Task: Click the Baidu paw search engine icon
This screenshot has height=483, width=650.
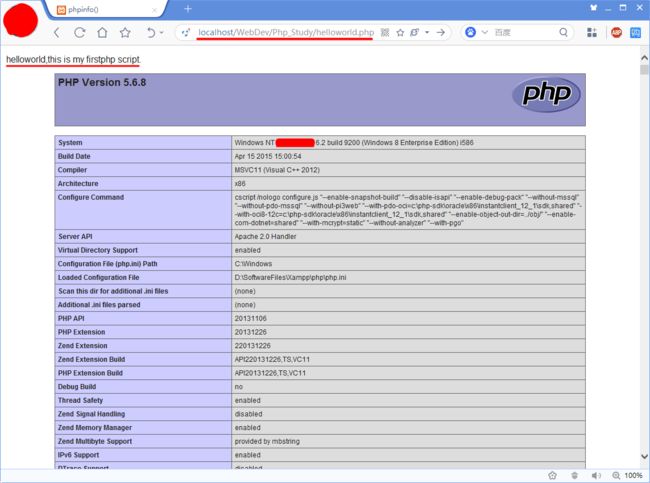Action: coord(471,32)
